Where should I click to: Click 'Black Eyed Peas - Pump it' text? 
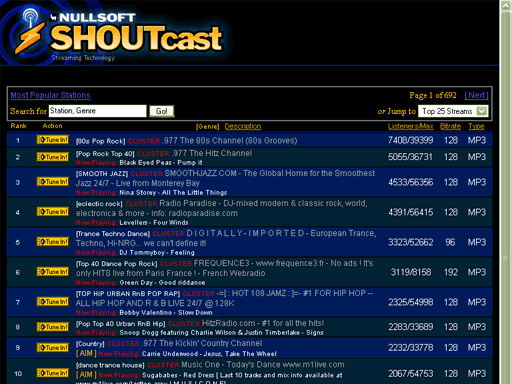[161, 163]
